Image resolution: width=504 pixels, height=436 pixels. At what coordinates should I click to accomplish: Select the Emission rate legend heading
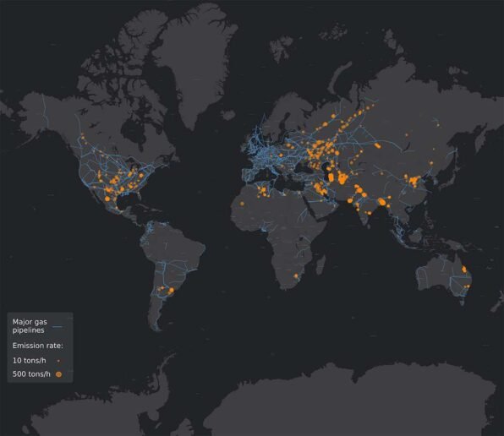click(37, 346)
